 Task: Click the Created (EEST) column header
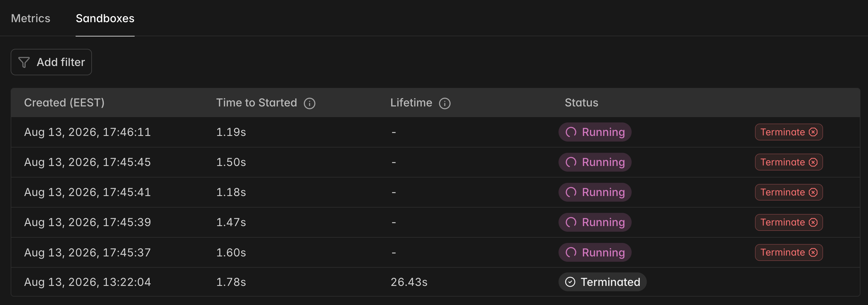point(64,103)
